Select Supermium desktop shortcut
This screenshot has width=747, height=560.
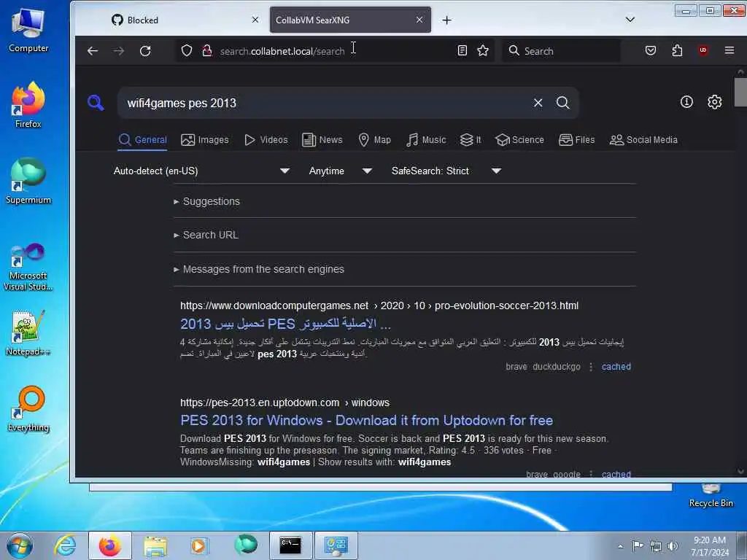(x=28, y=182)
